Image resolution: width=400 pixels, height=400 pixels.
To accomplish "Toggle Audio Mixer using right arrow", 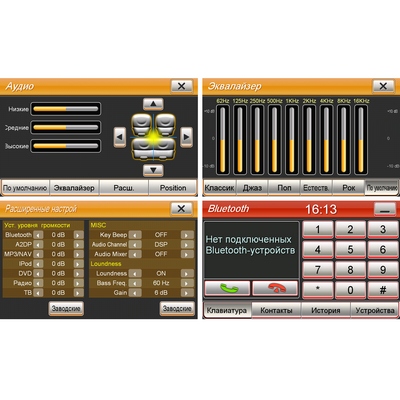I will (187, 254).
